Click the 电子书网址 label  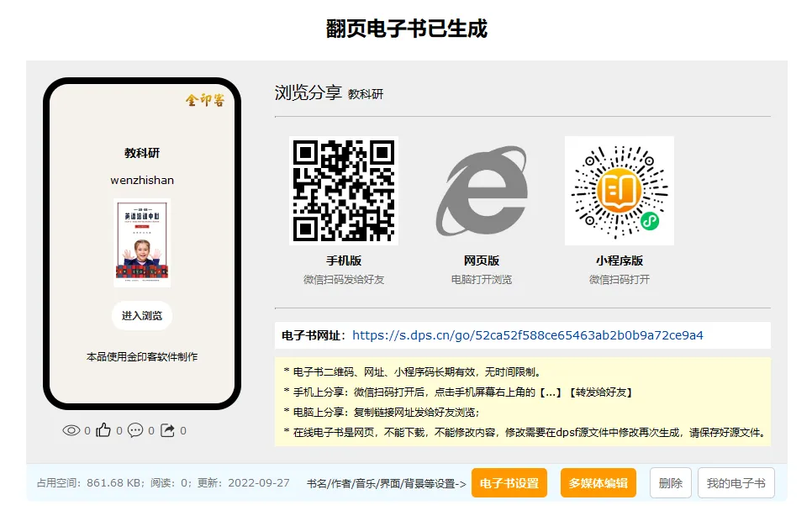point(314,335)
